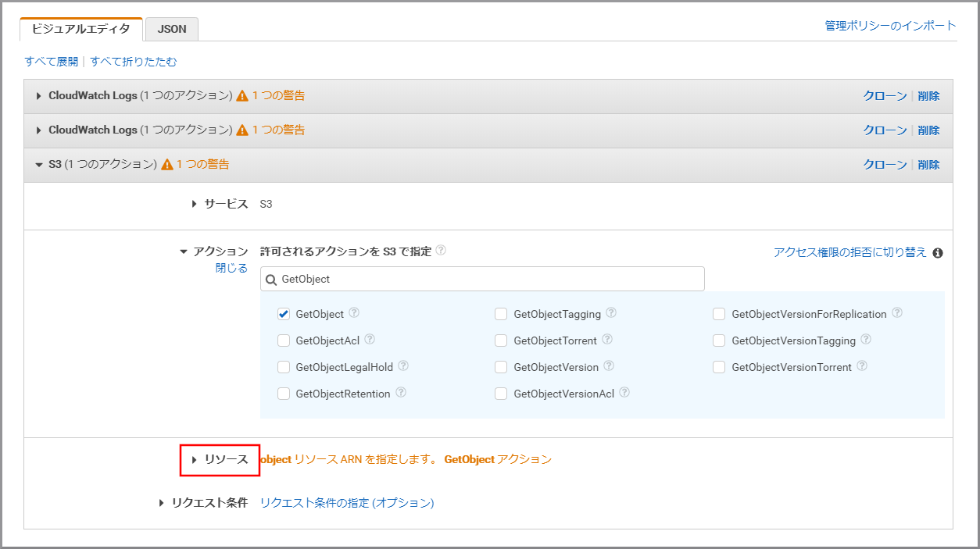980x549 pixels.
Task: Select the ビジュアルエディタ tab
Action: click(x=81, y=29)
